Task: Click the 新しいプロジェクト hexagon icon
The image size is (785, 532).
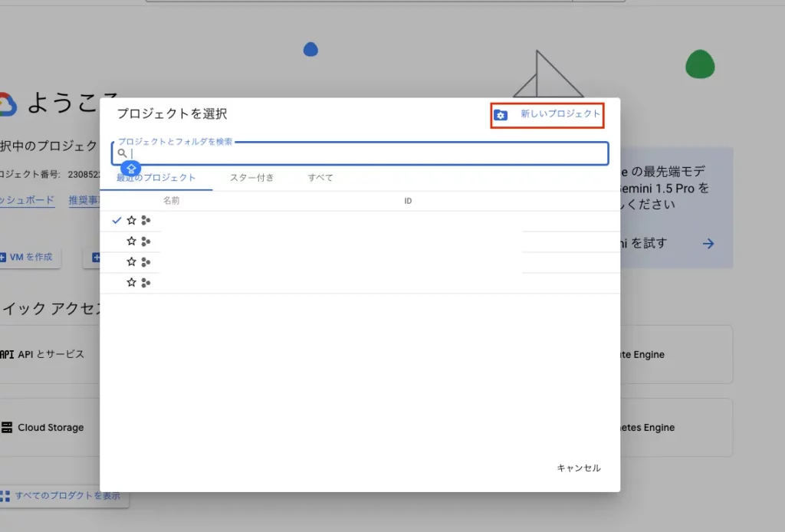Action: tap(501, 115)
